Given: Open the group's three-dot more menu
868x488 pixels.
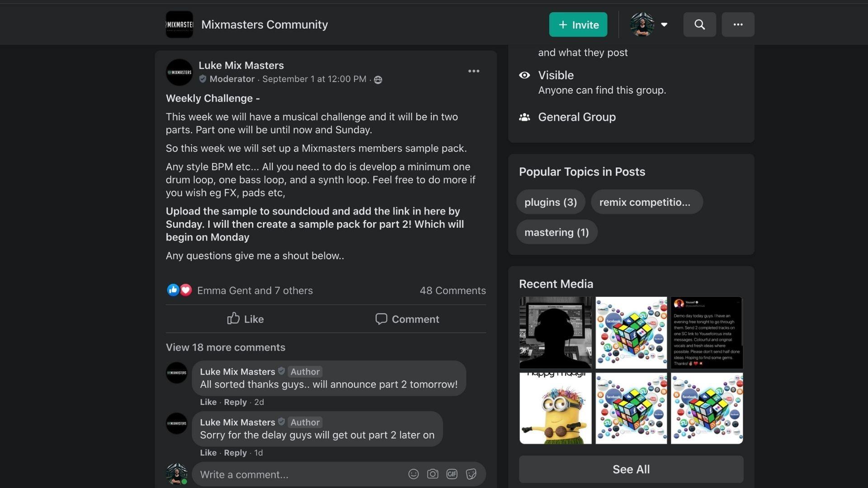Looking at the screenshot, I should point(738,24).
